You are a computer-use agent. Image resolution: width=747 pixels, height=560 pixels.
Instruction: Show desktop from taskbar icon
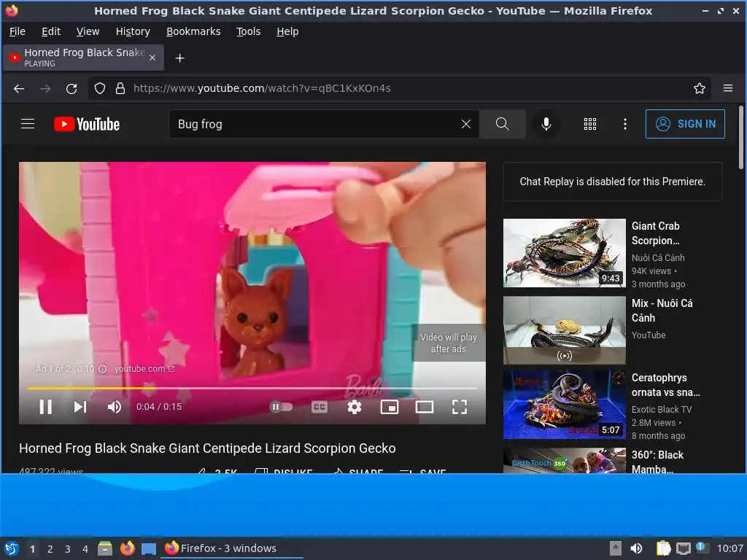(x=149, y=548)
